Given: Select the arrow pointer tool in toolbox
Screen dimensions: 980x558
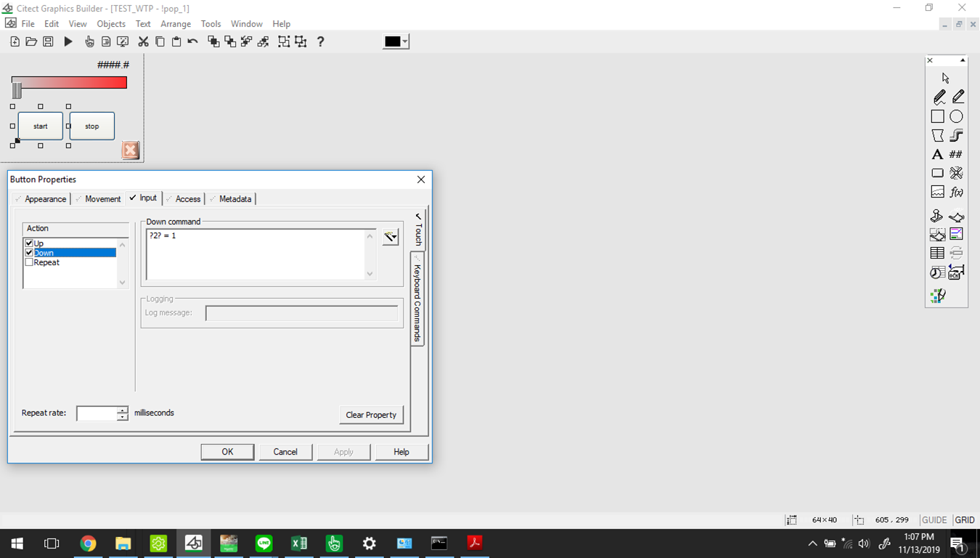Looking at the screenshot, I should pyautogui.click(x=945, y=78).
